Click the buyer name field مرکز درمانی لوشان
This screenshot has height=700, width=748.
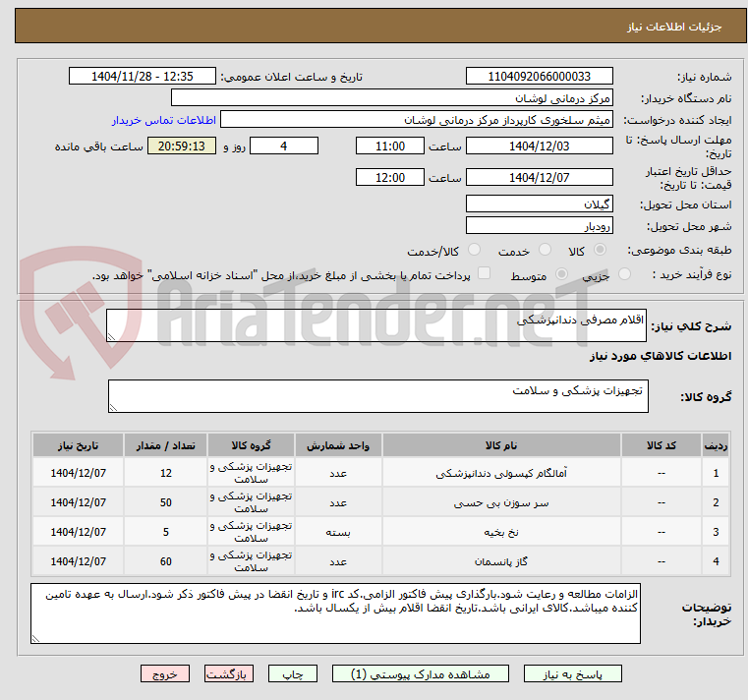(391, 98)
